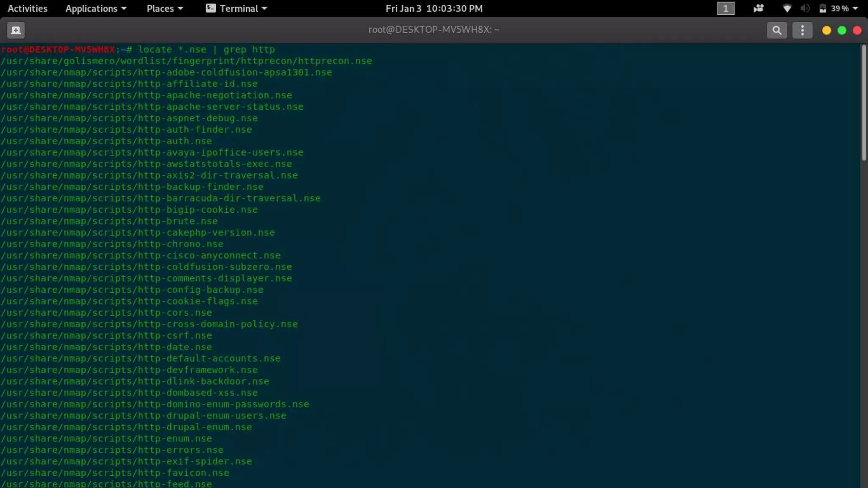The image size is (868, 488).
Task: Click the screen recording camera icon
Action: click(758, 8)
